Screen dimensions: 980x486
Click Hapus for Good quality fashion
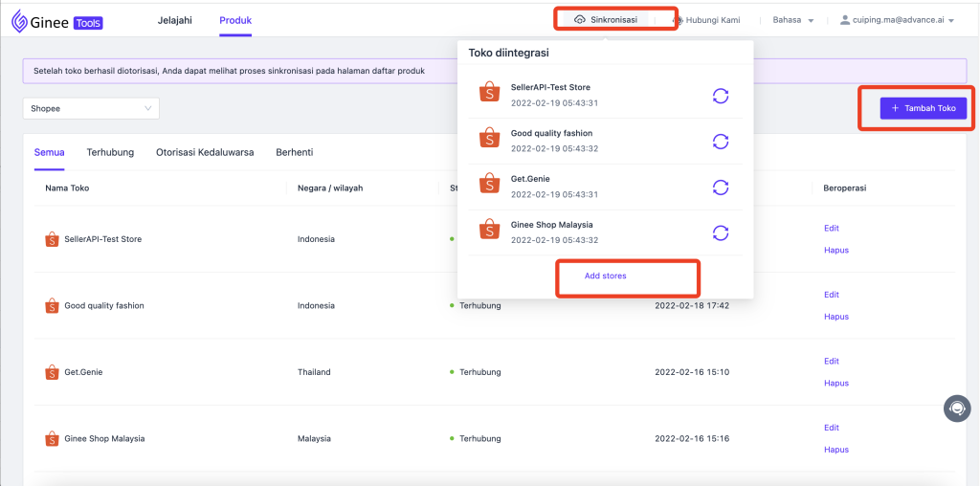click(x=836, y=316)
